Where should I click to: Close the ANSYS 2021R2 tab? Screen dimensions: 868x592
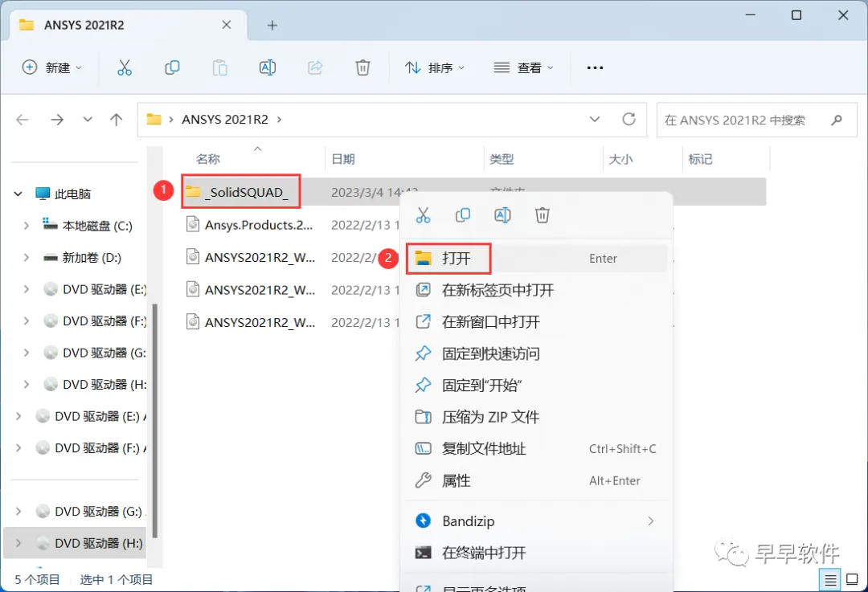coord(227,25)
